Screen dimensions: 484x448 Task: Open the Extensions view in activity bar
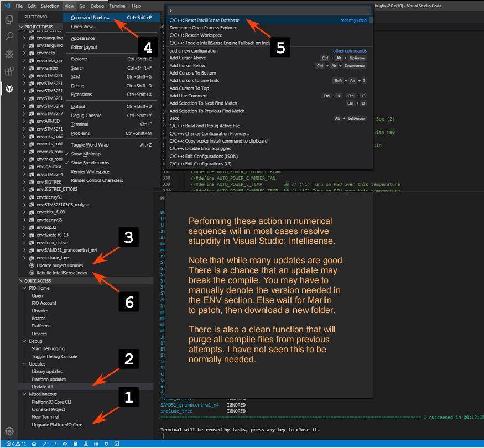(x=9, y=71)
